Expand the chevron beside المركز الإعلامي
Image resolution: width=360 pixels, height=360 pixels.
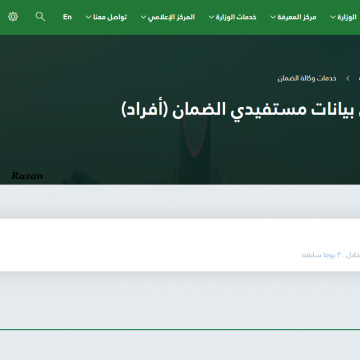click(143, 17)
